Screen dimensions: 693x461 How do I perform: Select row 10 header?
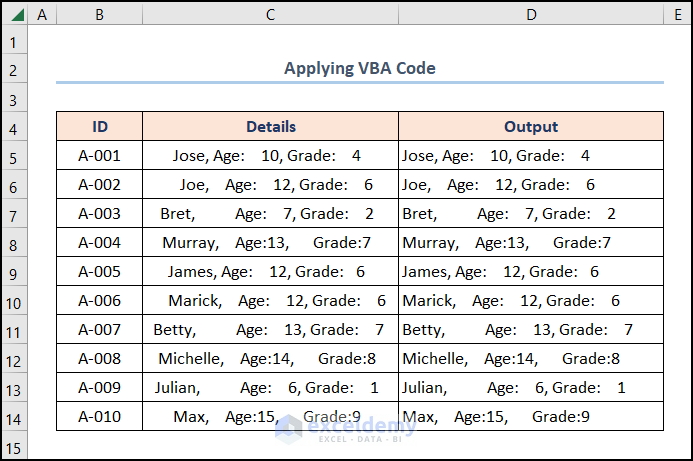coord(14,301)
